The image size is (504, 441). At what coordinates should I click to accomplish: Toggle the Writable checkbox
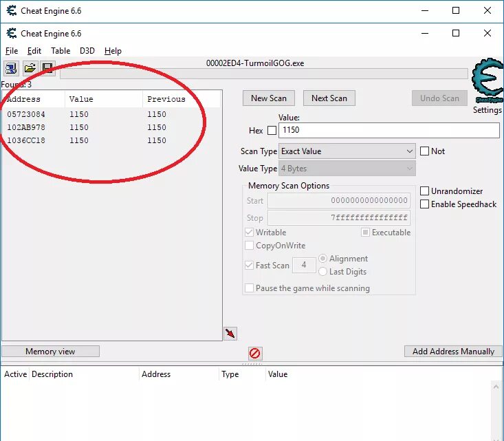click(249, 233)
